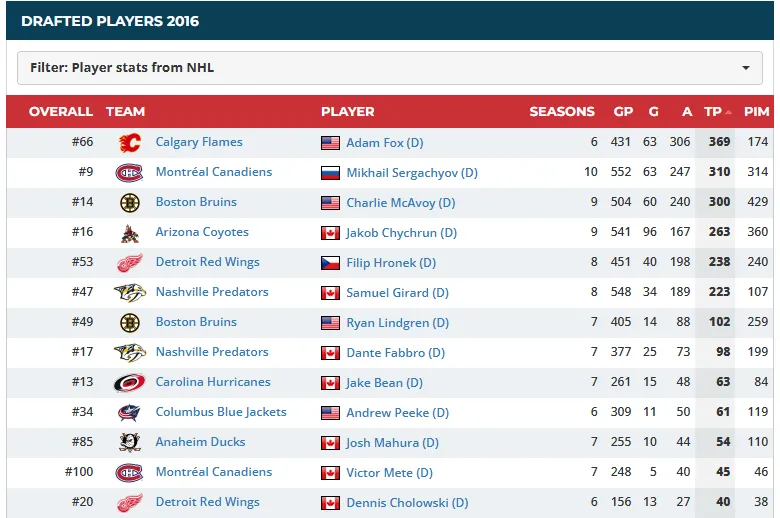The height and width of the screenshot is (518, 780).
Task: Click the Arizona Coyotes logo icon
Action: point(129,232)
